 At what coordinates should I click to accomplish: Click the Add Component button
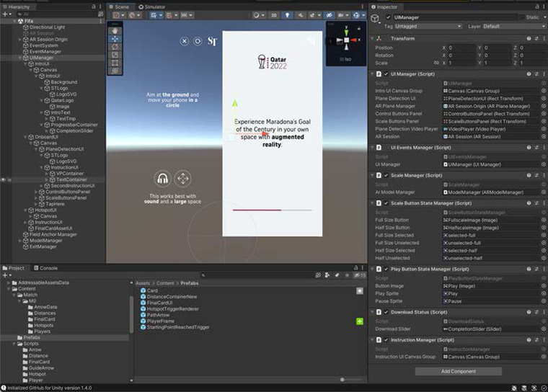coord(459,371)
